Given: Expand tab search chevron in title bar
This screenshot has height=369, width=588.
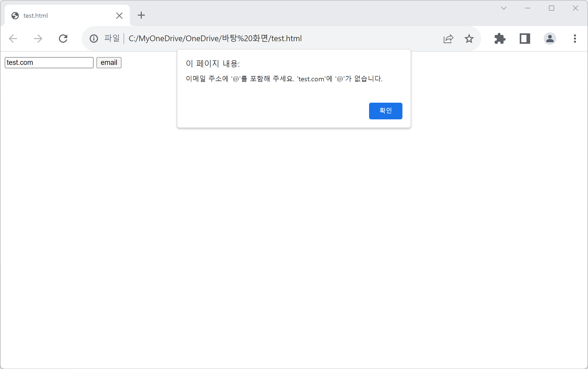Looking at the screenshot, I should [x=504, y=8].
